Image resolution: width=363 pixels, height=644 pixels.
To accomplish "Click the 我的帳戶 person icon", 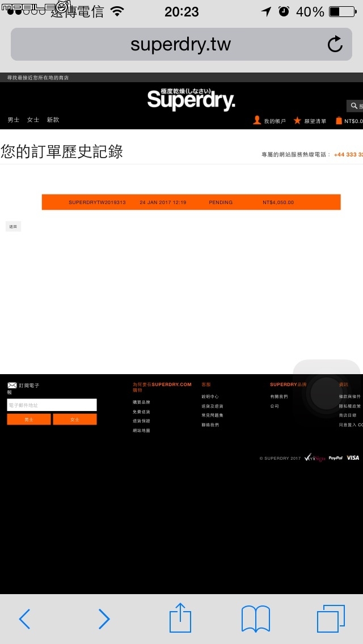I will (257, 120).
